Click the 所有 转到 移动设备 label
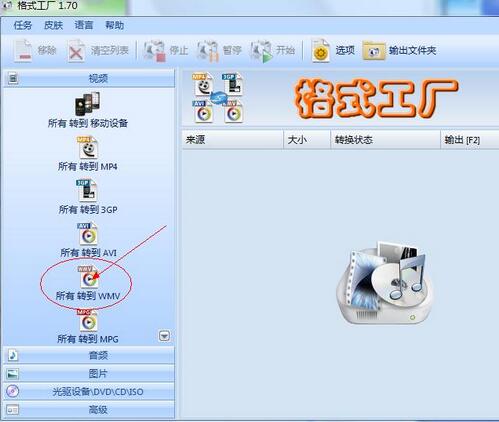This screenshot has height=422, width=499. [x=88, y=123]
